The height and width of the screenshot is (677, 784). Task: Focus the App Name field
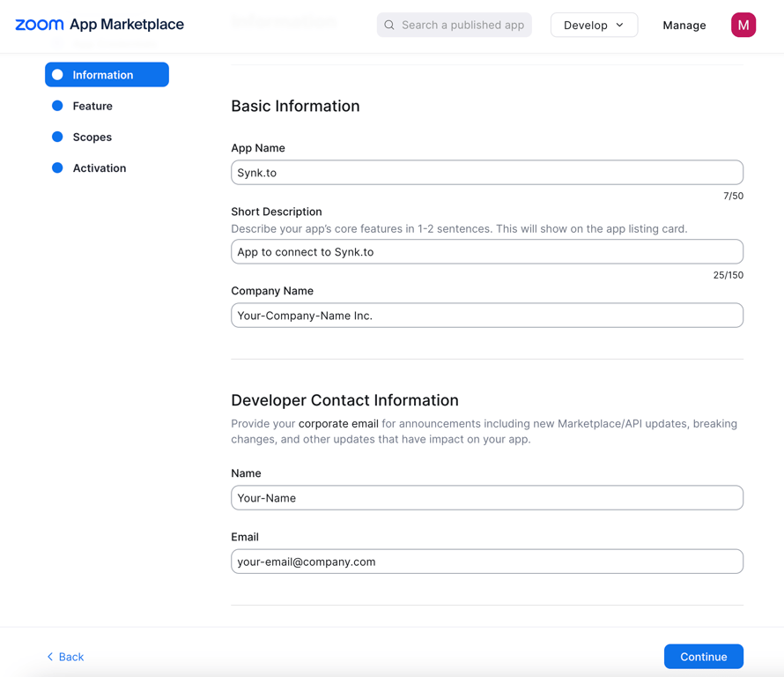[486, 173]
